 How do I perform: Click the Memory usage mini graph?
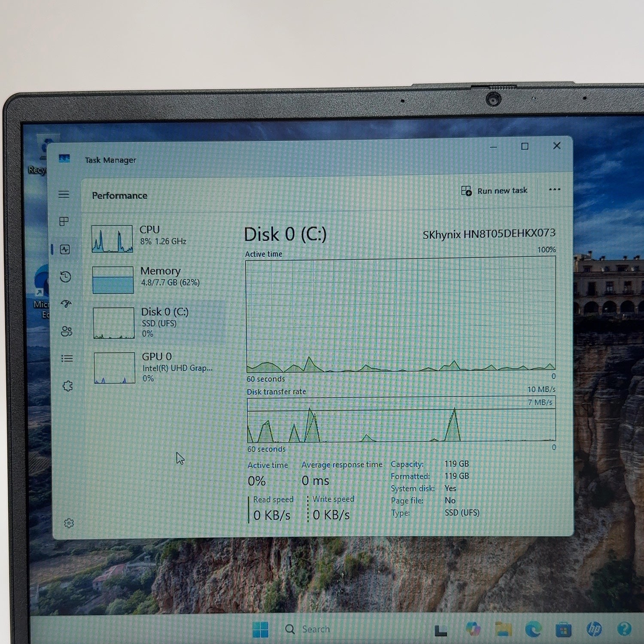tap(113, 280)
